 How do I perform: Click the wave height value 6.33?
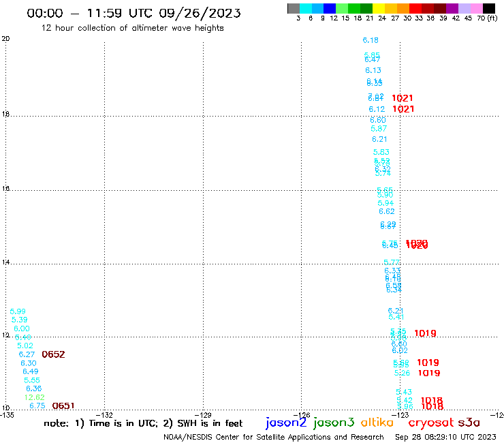coord(392,271)
